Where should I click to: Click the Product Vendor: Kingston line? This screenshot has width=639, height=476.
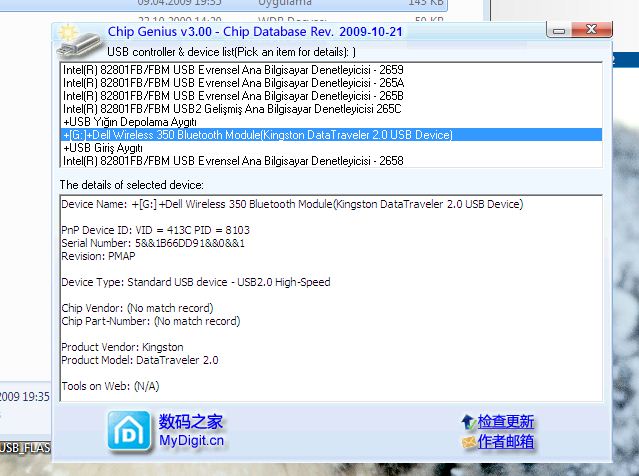pos(122,348)
